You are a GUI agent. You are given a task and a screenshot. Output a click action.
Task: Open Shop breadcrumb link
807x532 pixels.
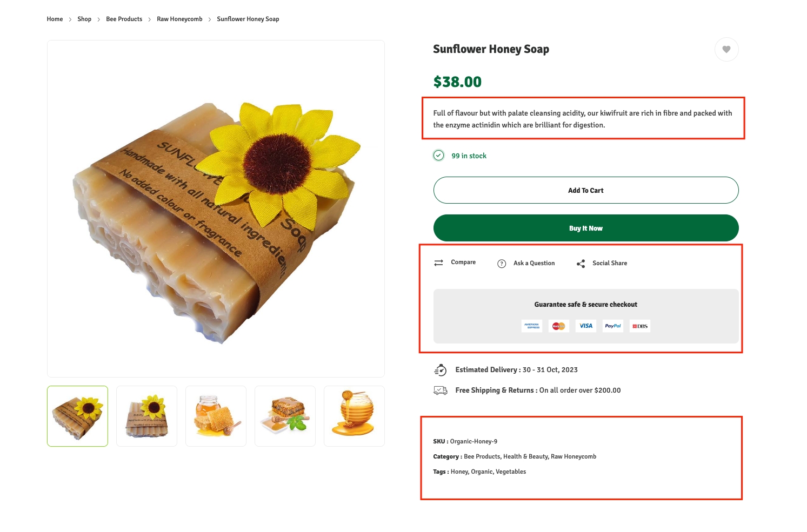point(84,19)
